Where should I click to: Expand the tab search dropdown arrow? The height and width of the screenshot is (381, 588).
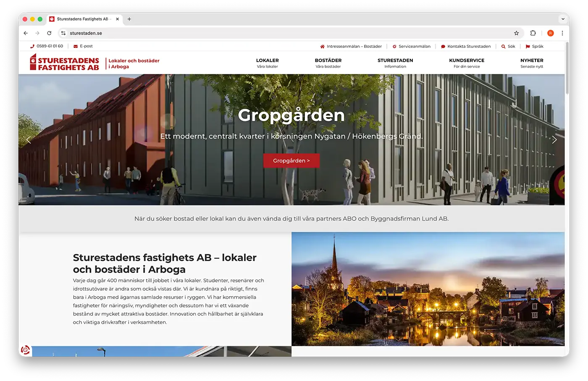pos(563,19)
